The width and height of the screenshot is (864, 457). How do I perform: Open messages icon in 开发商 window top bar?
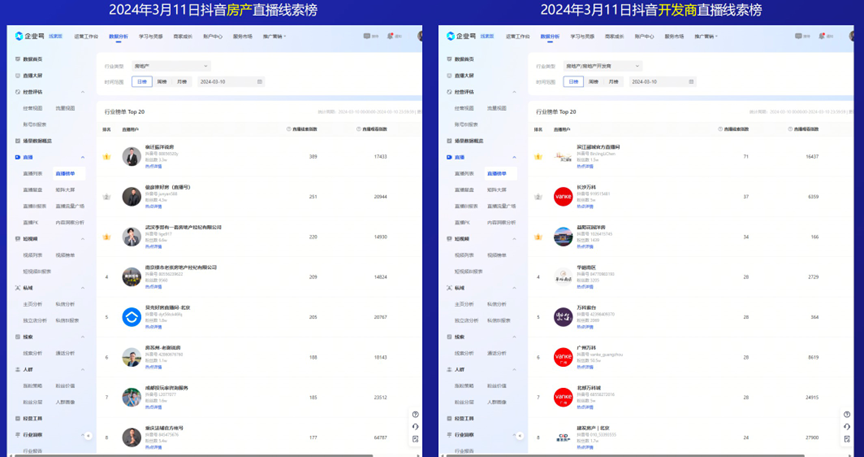point(798,36)
